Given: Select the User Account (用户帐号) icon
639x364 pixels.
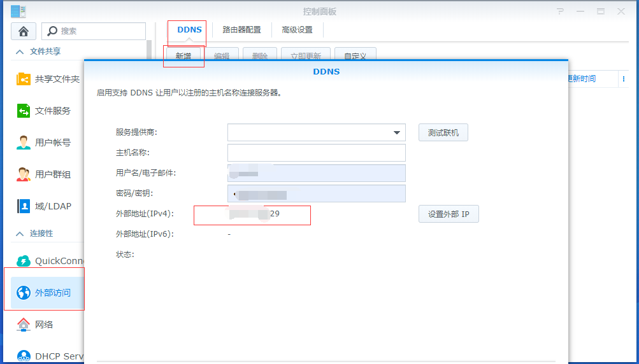Looking at the screenshot, I should click(x=24, y=143).
